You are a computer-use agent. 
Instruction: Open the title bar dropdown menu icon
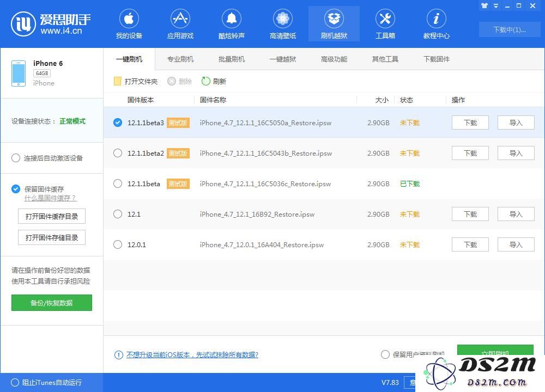click(x=496, y=5)
